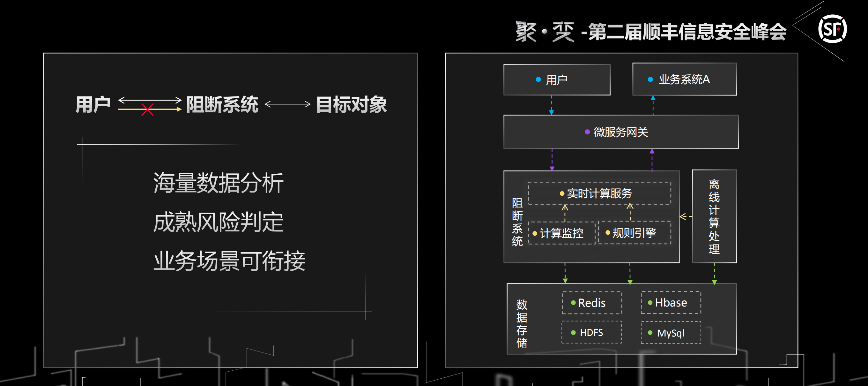Expand the 阻断系统 panel
The width and height of the screenshot is (868, 386).
tap(518, 222)
